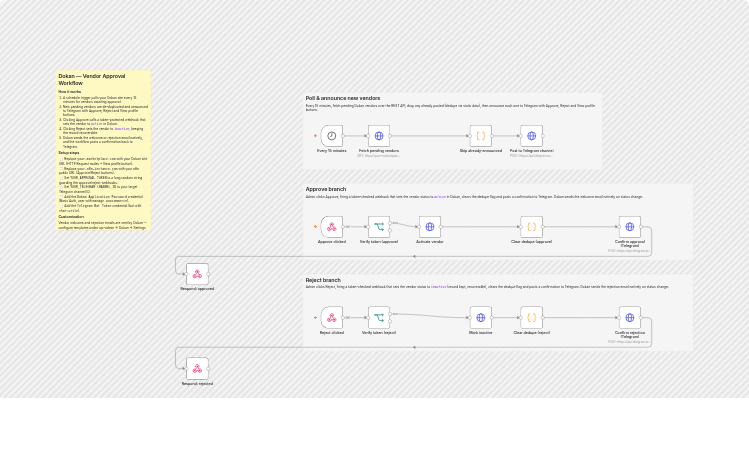Select the 'Confirm rejection (Telegram)' node
This screenshot has height=450, width=749.
coord(630,318)
